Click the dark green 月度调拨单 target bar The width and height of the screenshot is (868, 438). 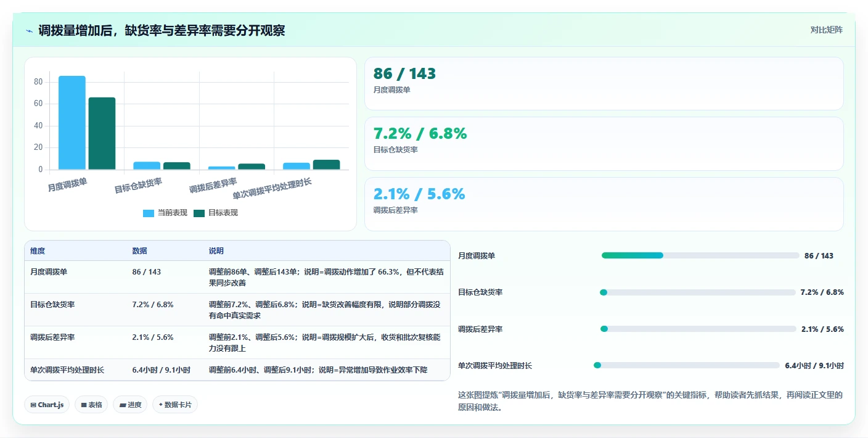102,133
